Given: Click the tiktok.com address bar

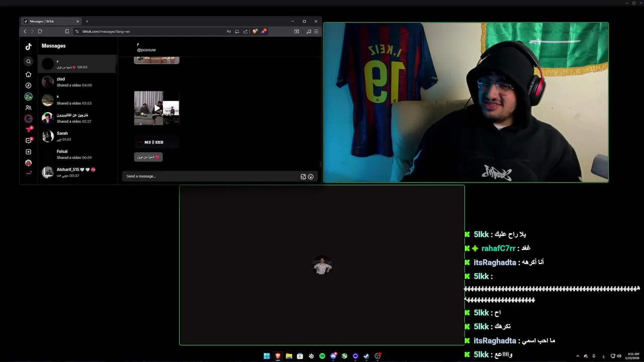Looking at the screenshot, I should click(151, 31).
